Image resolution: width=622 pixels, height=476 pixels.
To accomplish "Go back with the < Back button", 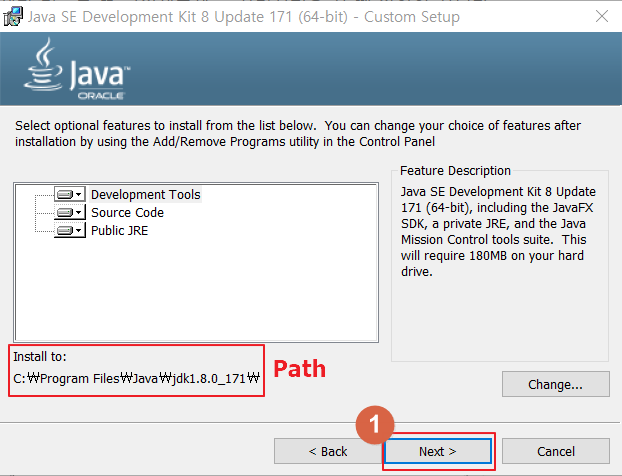I will click(328, 451).
